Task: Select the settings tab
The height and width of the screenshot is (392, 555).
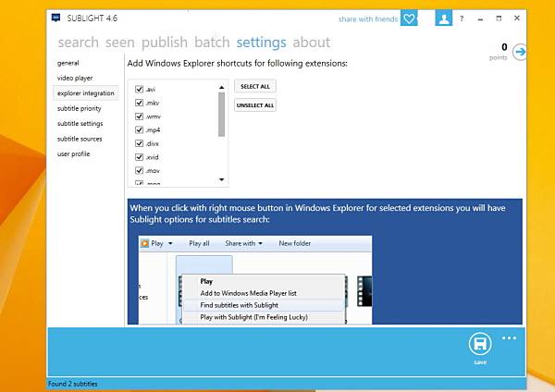Action: (261, 43)
